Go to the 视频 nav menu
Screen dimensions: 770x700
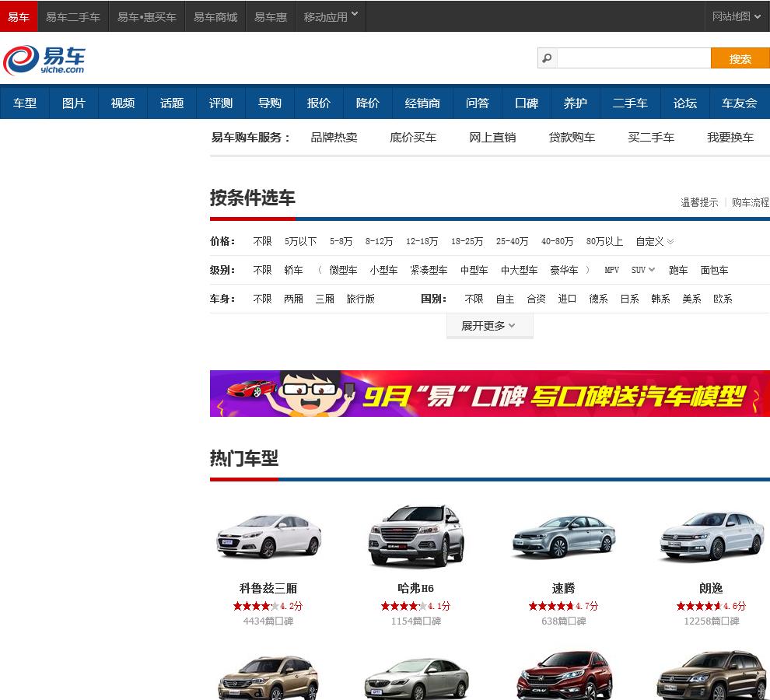(123, 103)
